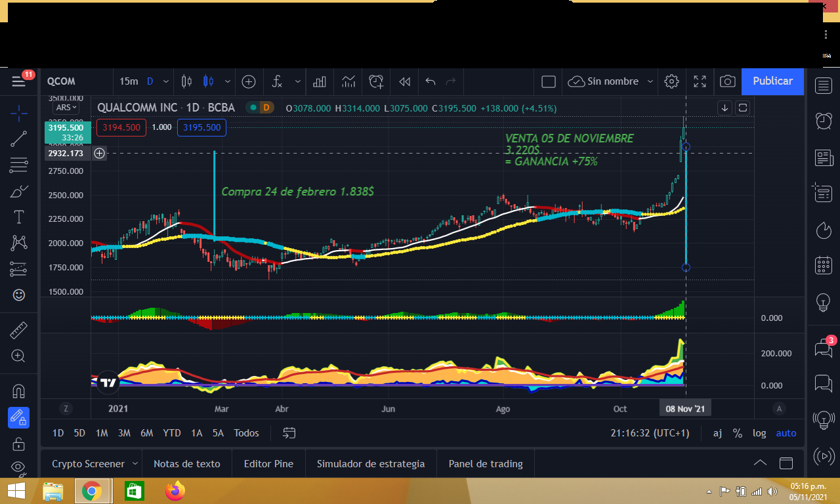The width and height of the screenshot is (840, 504).
Task: Open the ARS currency dropdown
Action: [66, 108]
